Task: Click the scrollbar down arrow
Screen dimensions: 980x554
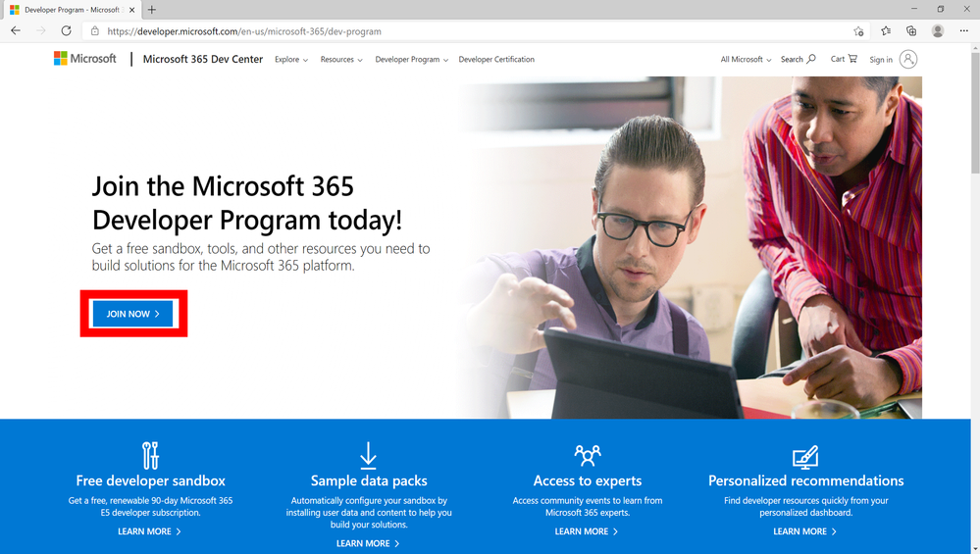Action: pos(975,548)
